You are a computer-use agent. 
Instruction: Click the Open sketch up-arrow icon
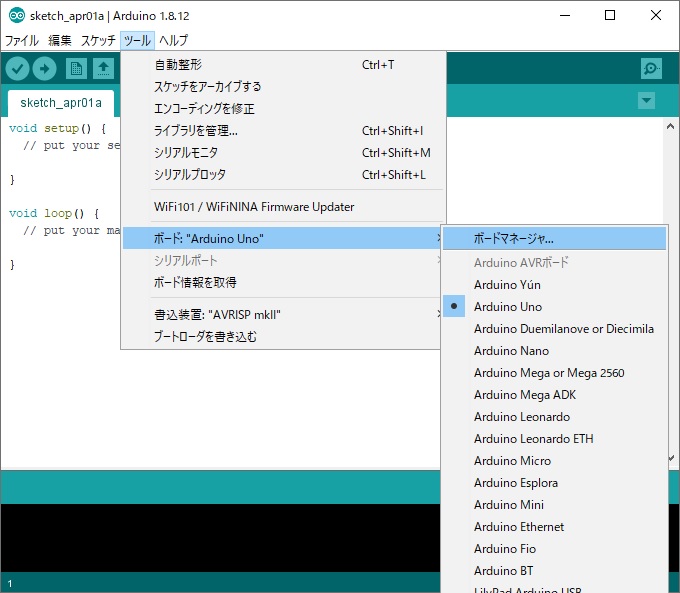[103, 69]
